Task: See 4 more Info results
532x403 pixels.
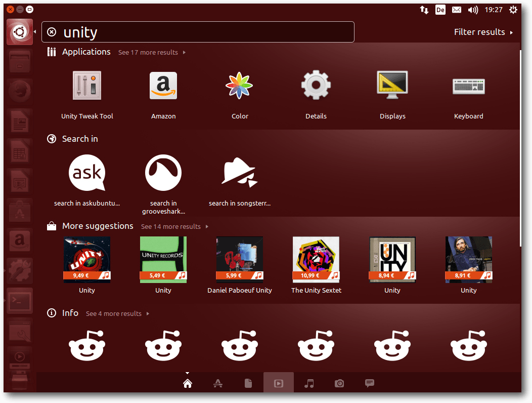Action: 117,313
